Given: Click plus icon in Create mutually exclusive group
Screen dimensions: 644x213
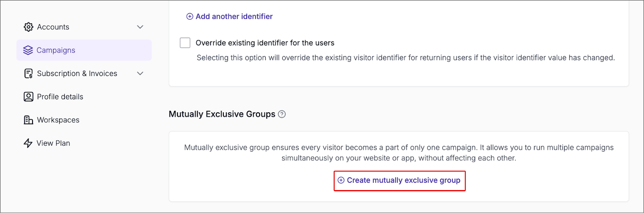Looking at the screenshot, I should click(341, 180).
